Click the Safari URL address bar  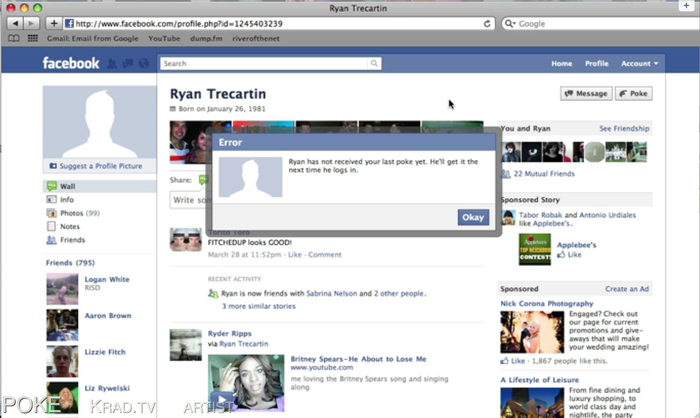[277, 24]
